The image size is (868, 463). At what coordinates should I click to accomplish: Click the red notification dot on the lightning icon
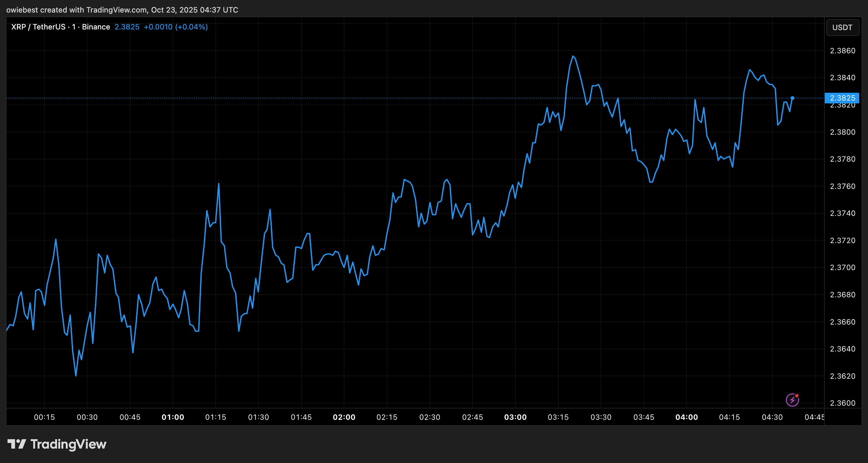click(797, 396)
